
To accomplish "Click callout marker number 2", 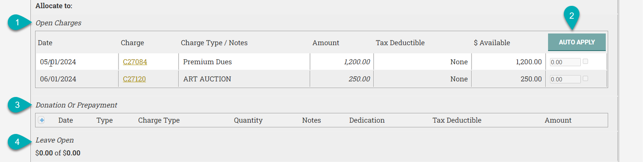I will coord(571,16).
